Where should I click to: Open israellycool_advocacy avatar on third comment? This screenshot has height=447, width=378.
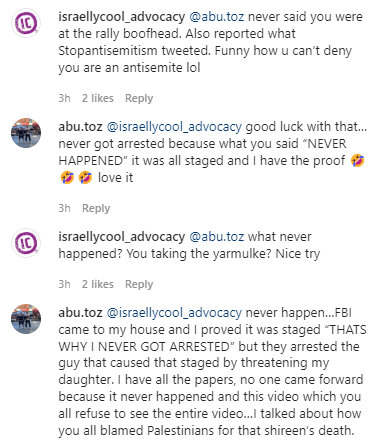26,243
